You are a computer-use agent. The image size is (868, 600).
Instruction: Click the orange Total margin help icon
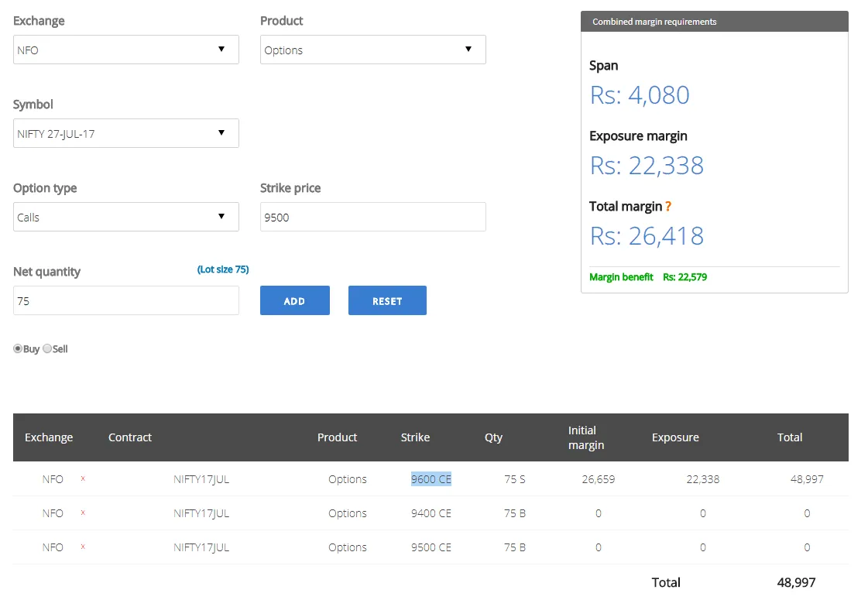tap(668, 207)
